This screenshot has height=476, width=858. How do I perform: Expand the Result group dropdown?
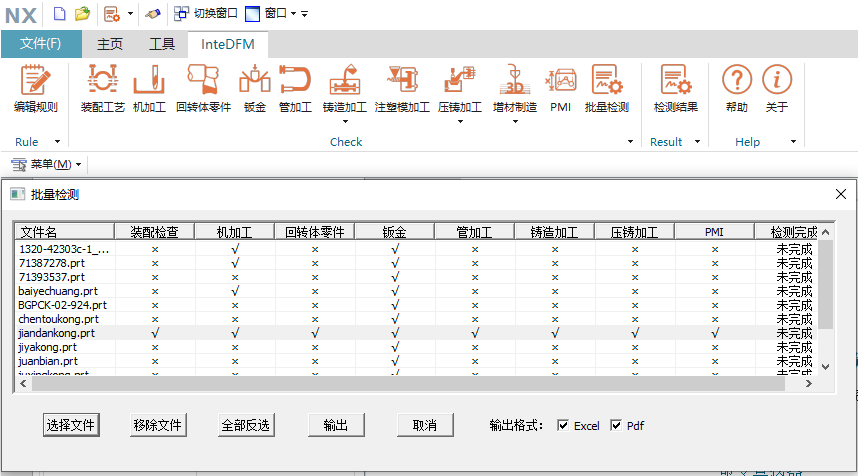[697, 142]
